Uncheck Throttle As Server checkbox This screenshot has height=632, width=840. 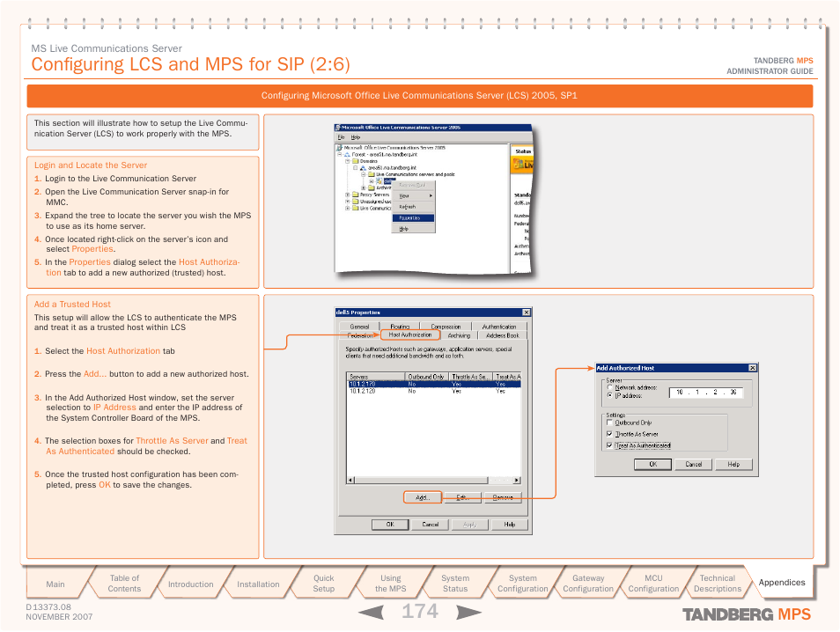[x=609, y=434]
